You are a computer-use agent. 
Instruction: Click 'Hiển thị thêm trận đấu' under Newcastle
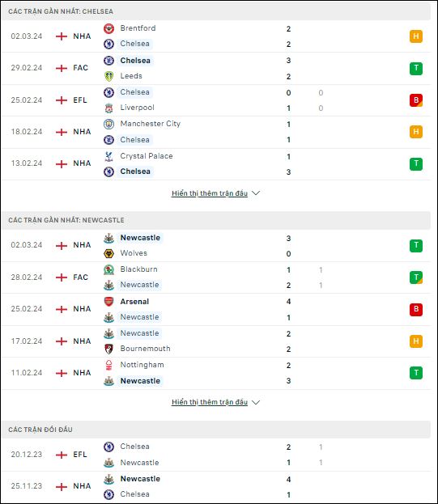(x=210, y=402)
